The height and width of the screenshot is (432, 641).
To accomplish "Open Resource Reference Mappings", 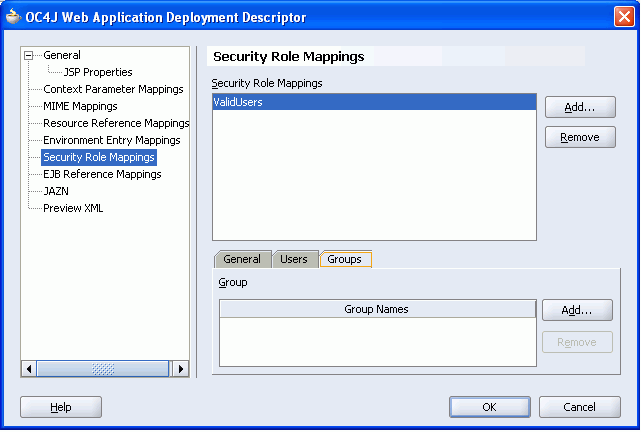I will (x=116, y=123).
